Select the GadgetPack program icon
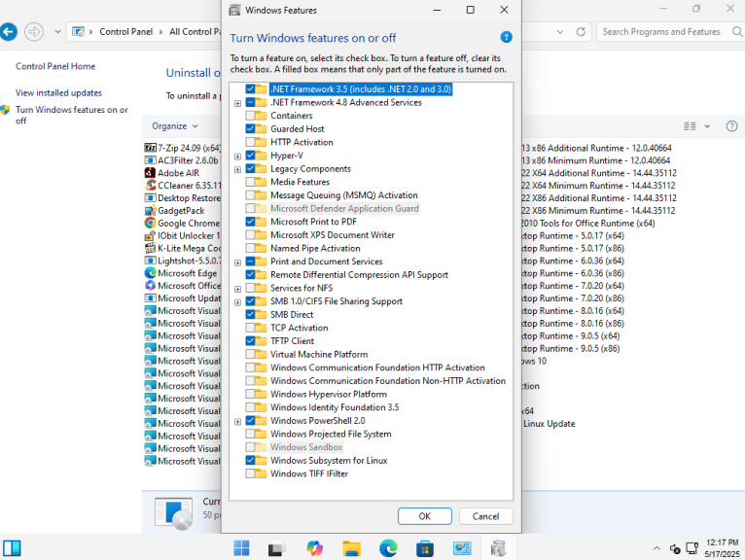Viewport: 745px width, 560px height. pyautogui.click(x=150, y=210)
